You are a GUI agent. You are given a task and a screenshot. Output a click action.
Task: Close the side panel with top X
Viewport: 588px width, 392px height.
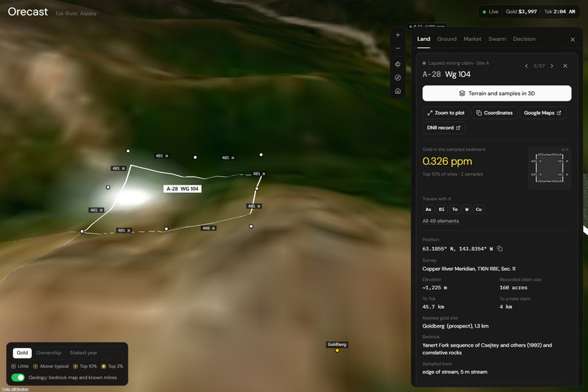point(573,39)
